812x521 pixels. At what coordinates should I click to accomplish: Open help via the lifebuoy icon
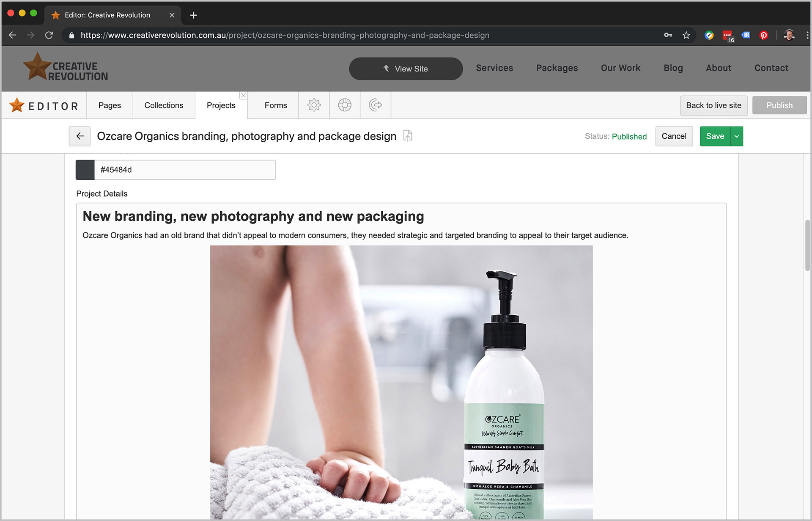tap(345, 105)
